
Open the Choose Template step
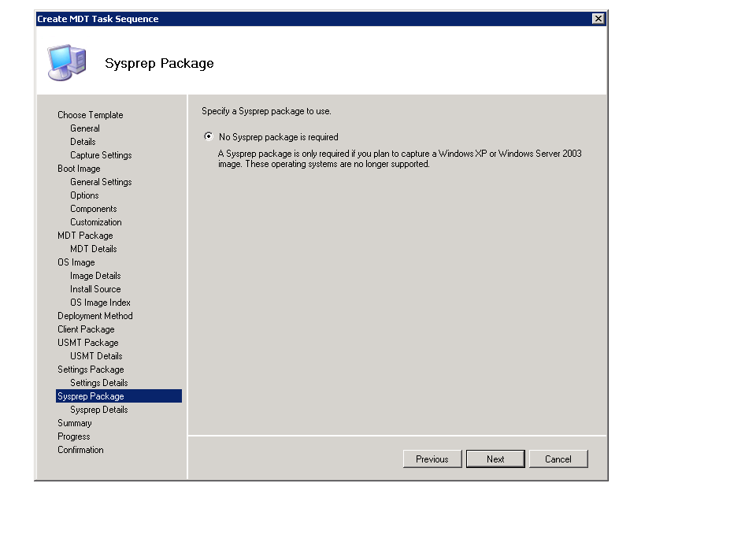click(90, 115)
